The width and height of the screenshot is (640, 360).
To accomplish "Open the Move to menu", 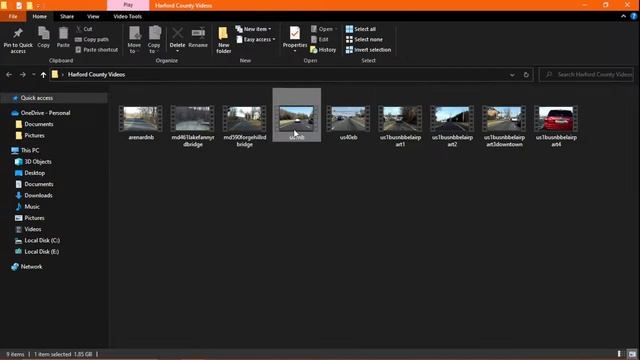I will pos(134,40).
